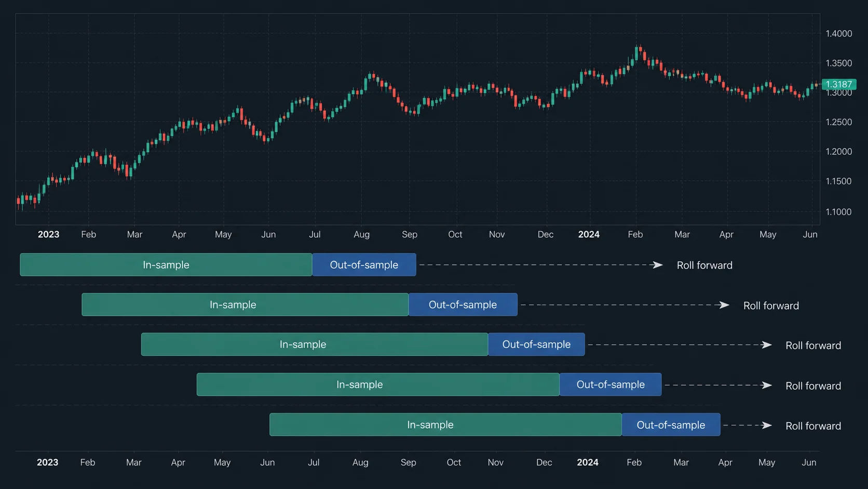Image resolution: width=868 pixels, height=489 pixels.
Task: Click the 1.1000 price axis label
Action: 839,212
